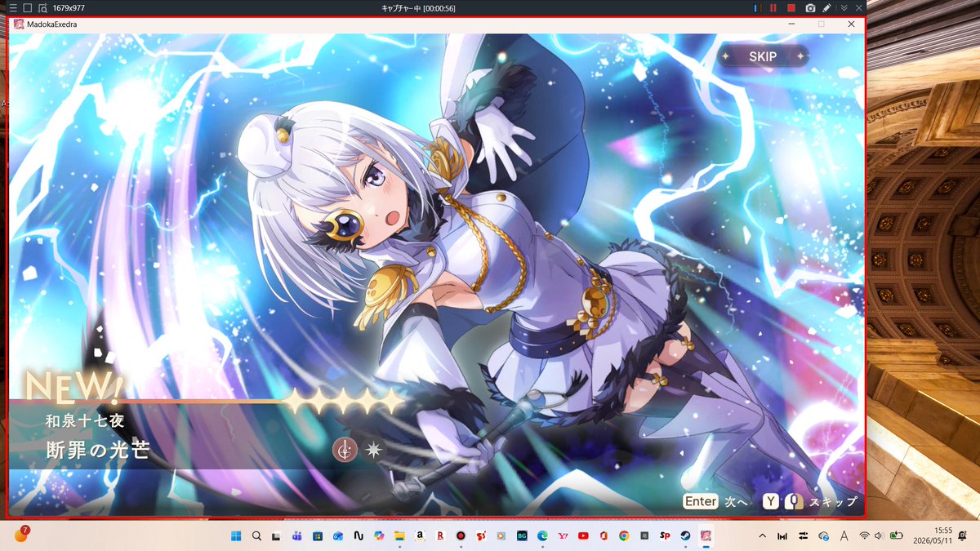Open Outlook from the taskbar
Image resolution: width=980 pixels, height=551 pixels.
(x=338, y=536)
